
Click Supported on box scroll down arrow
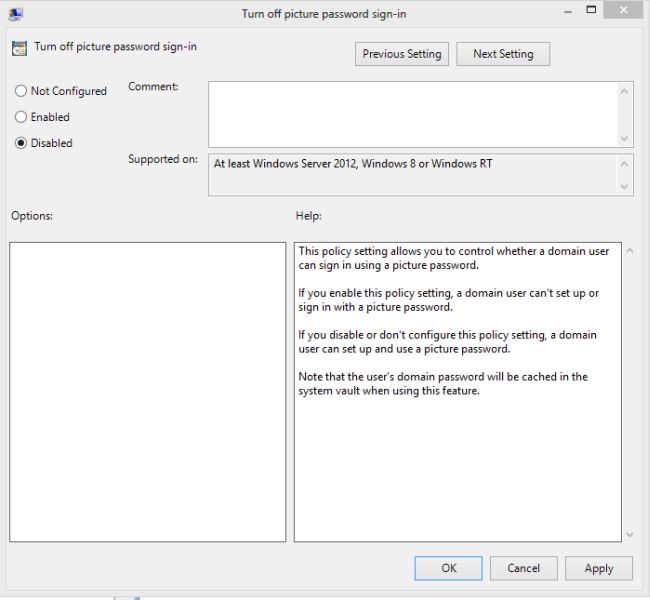(624, 187)
